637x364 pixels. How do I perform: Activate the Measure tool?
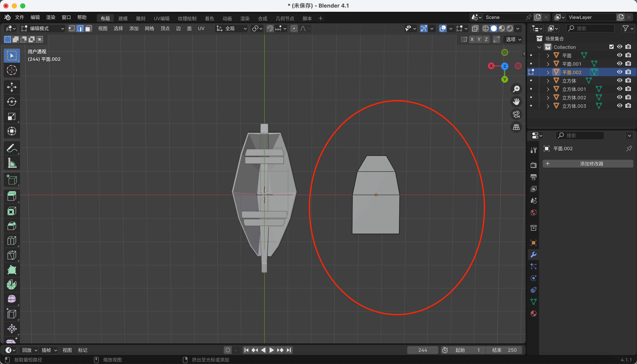tap(12, 163)
